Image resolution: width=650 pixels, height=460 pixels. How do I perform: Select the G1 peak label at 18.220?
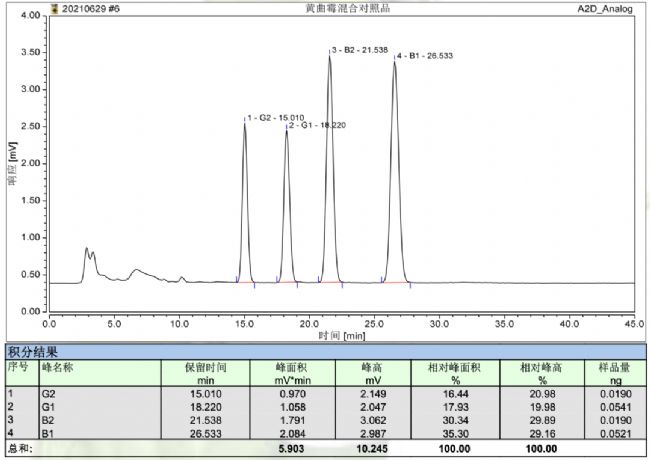click(x=317, y=125)
